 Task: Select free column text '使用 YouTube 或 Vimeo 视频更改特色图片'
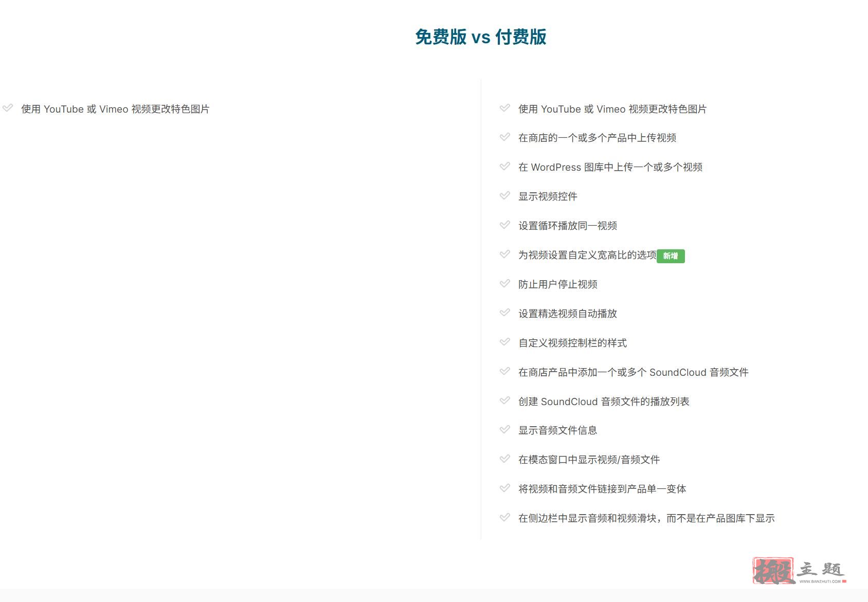tap(115, 109)
